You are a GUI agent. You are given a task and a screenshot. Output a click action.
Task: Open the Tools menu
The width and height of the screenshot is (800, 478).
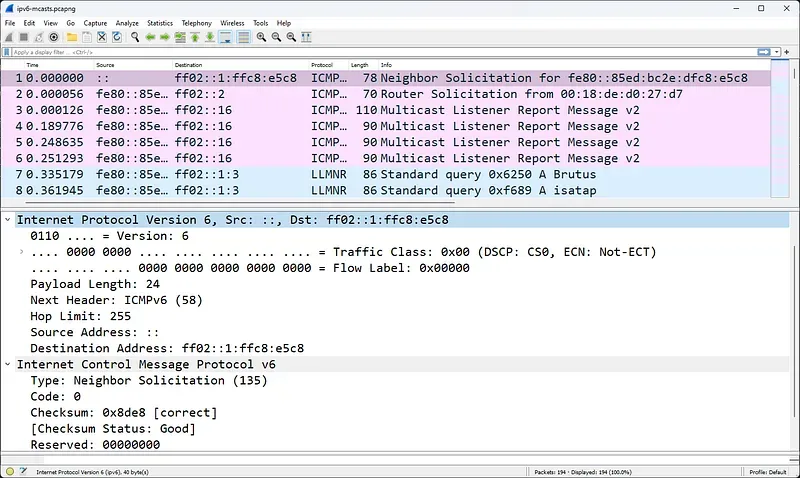coord(260,23)
